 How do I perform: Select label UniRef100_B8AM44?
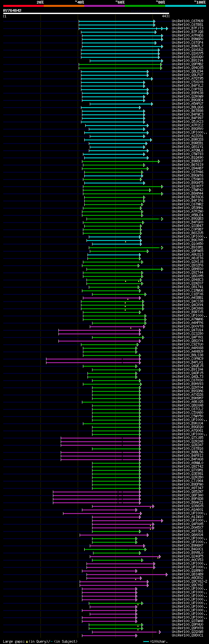click(x=187, y=193)
